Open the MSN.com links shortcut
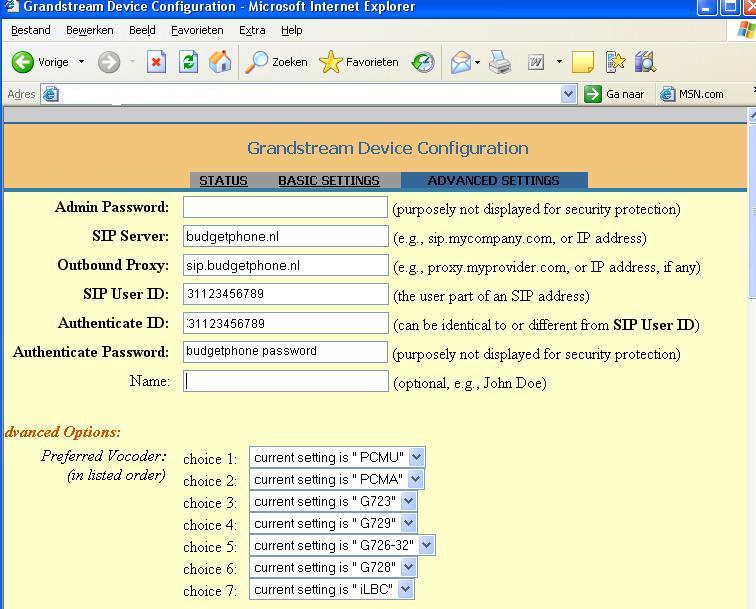756x609 pixels. pos(692,94)
